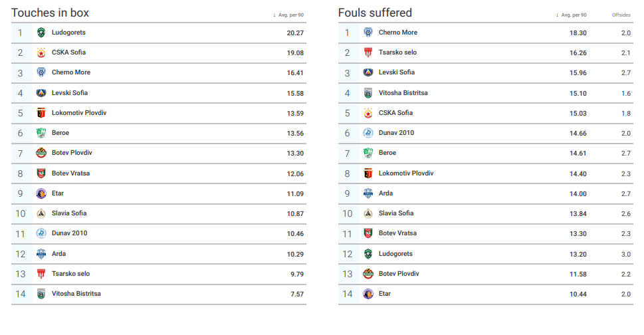This screenshot has width=644, height=335.
Task: Click Etar crest in Fouls suffered table
Action: [368, 294]
